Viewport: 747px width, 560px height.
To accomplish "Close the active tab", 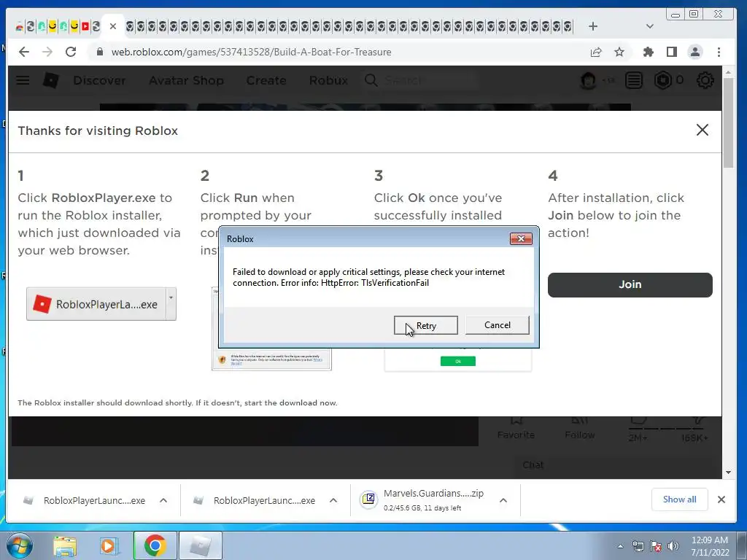I will 113,26.
